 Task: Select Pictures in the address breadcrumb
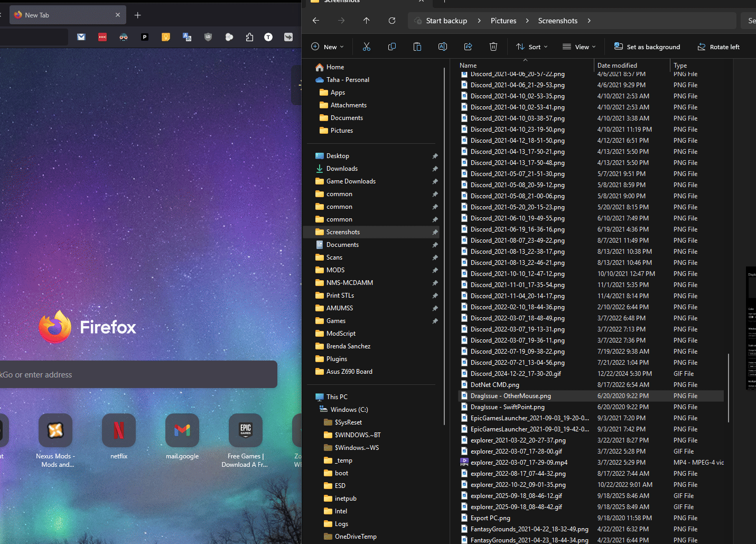point(503,21)
